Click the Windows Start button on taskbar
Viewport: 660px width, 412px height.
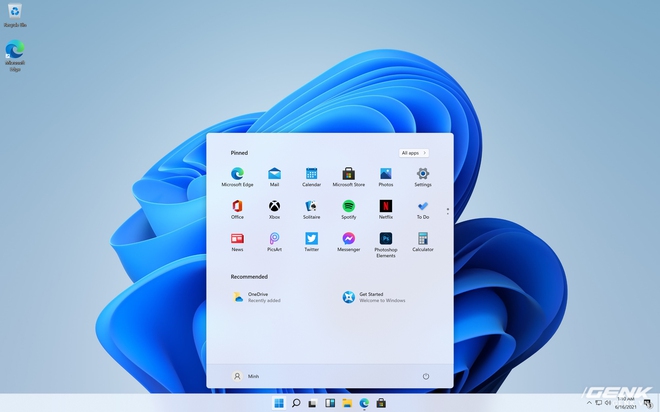pyautogui.click(x=279, y=403)
